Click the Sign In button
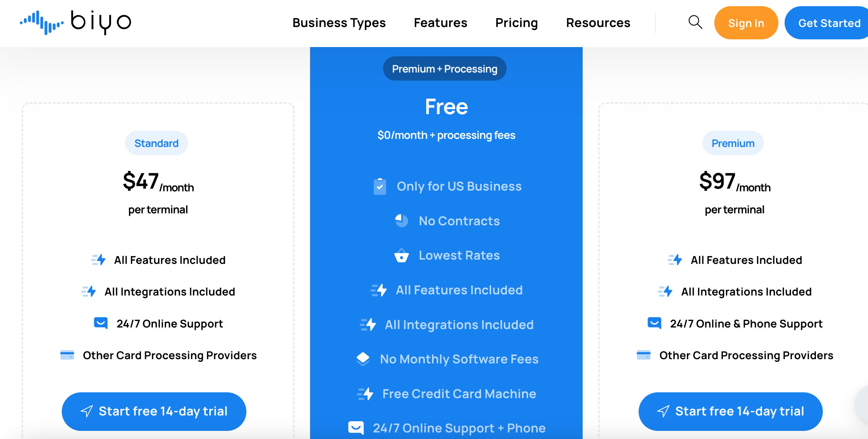The width and height of the screenshot is (868, 439). click(746, 23)
